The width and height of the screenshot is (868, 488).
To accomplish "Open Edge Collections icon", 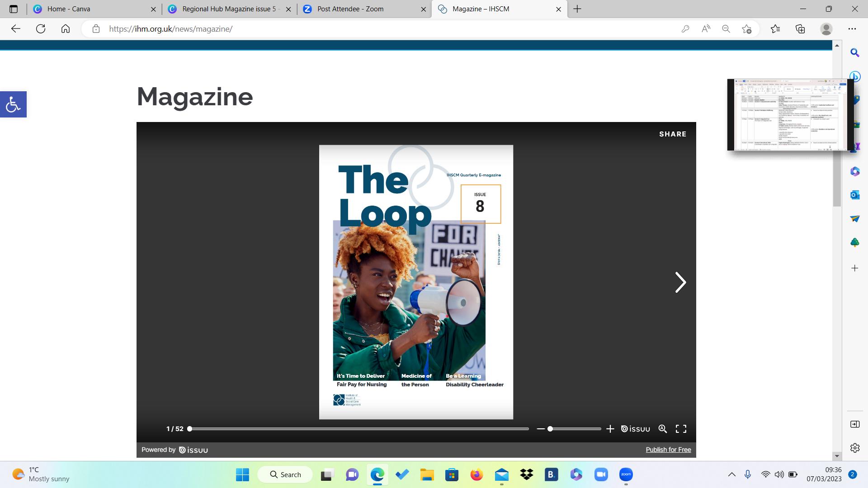I will (800, 29).
